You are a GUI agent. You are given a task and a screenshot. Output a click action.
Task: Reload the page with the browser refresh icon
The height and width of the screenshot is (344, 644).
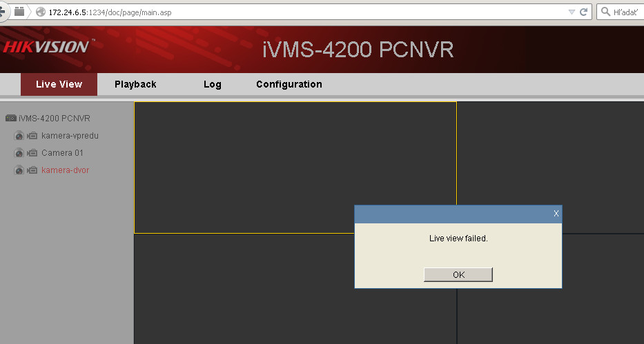(x=583, y=12)
